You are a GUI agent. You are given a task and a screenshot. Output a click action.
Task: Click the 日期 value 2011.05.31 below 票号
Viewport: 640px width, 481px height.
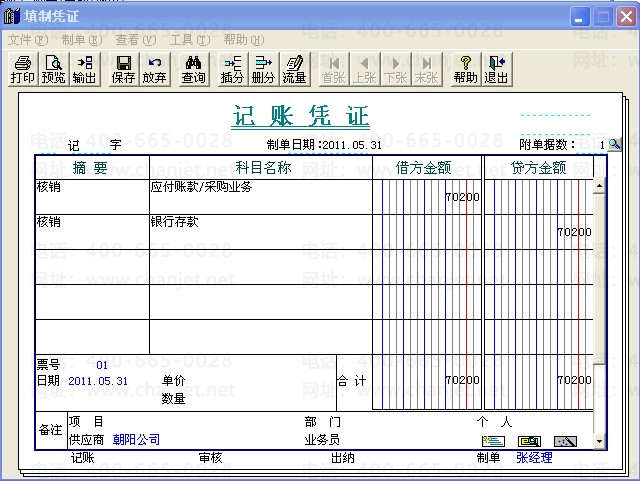[x=98, y=381]
